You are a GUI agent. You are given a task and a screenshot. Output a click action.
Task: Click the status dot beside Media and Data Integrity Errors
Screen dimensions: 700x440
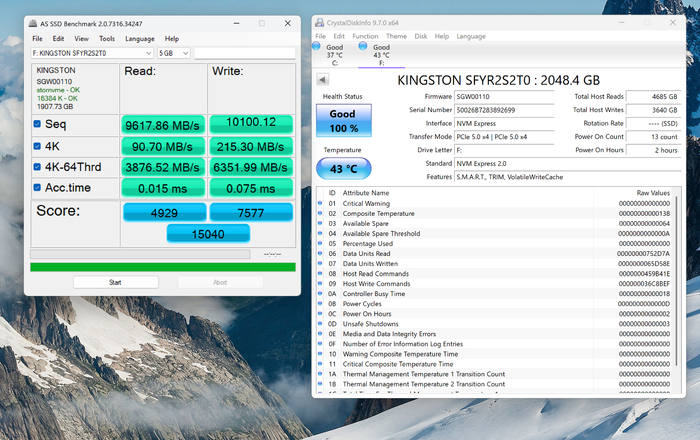tap(320, 334)
